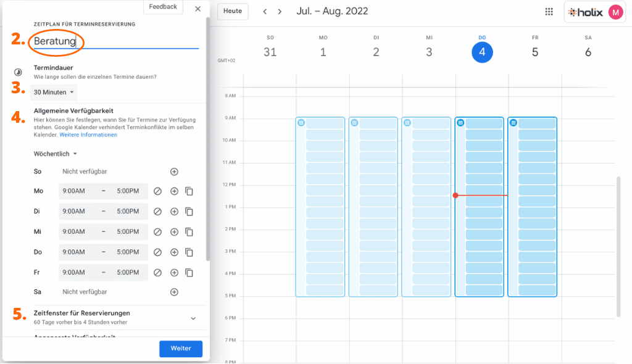
Task: Remove availability from Mittwoch with slash icon
Action: click(158, 231)
